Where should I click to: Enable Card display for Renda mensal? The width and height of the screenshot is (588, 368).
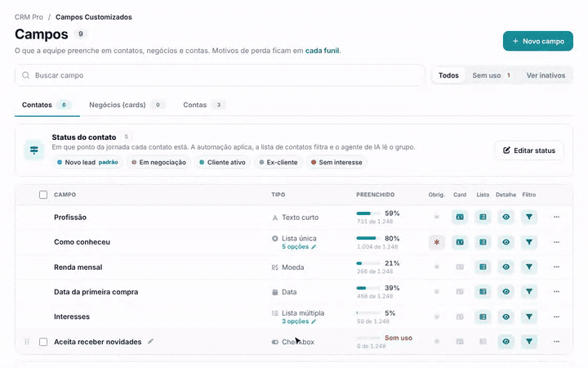(460, 267)
